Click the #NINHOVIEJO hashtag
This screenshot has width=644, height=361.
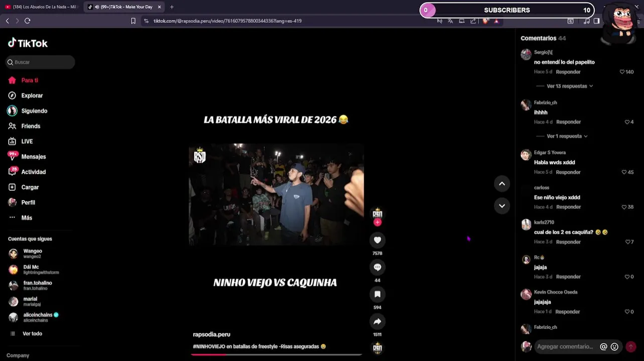tap(209, 346)
